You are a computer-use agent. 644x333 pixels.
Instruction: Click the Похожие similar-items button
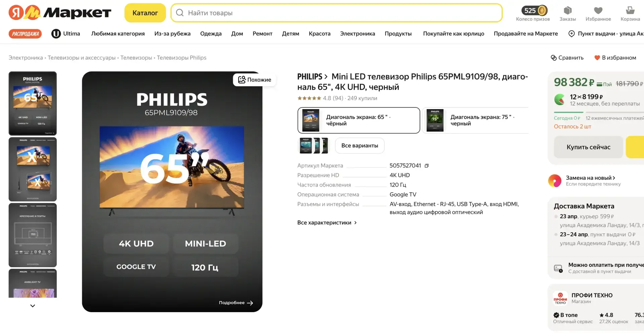pyautogui.click(x=255, y=80)
